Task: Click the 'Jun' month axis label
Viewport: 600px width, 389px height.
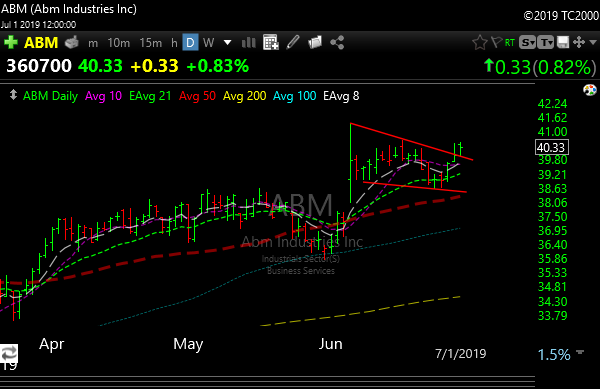Action: click(331, 344)
